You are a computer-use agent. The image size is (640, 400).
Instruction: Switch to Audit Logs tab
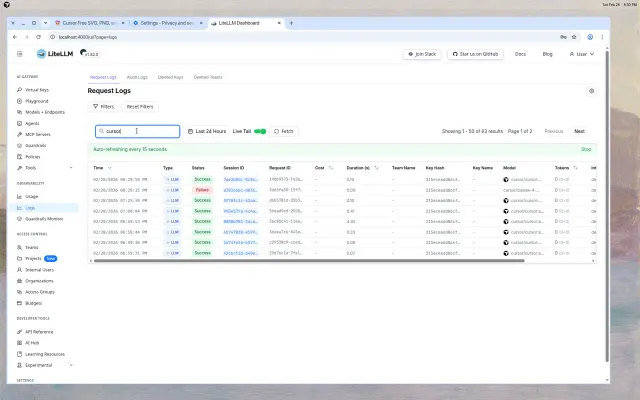click(x=137, y=77)
